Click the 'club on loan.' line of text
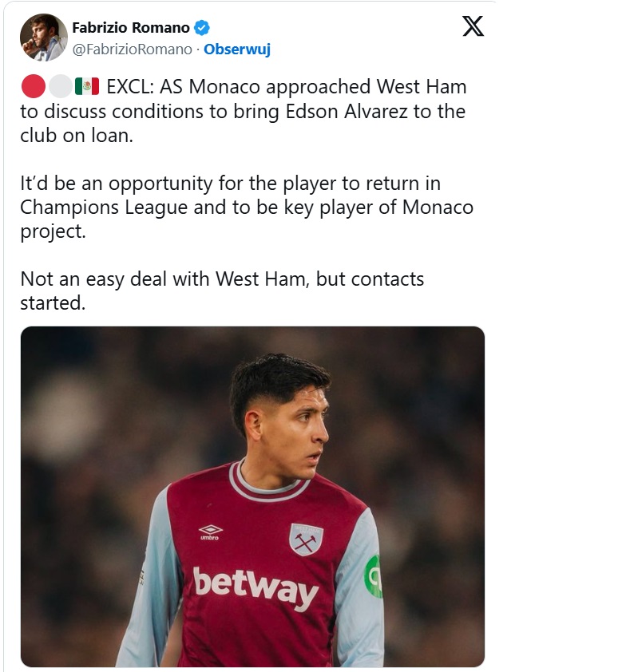This screenshot has height=672, width=622. pyautogui.click(x=76, y=135)
